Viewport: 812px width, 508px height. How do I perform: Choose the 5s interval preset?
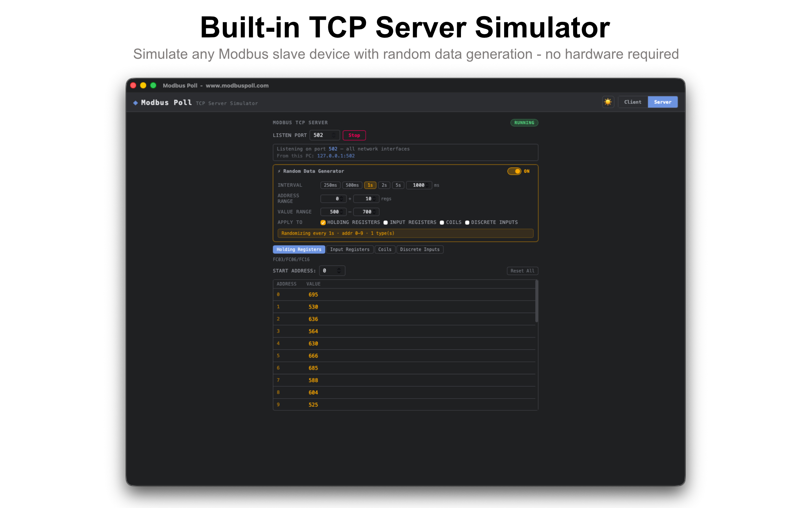[398, 185]
